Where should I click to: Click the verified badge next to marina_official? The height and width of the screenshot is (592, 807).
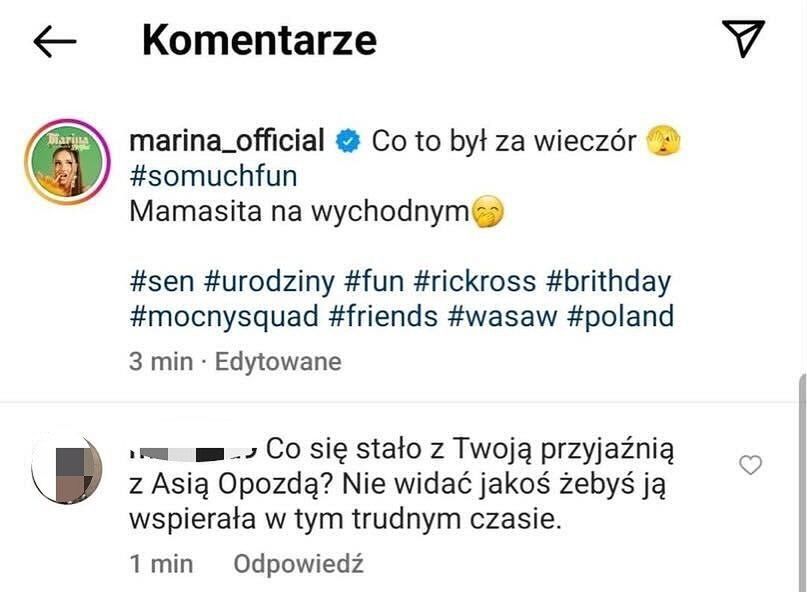(x=347, y=142)
